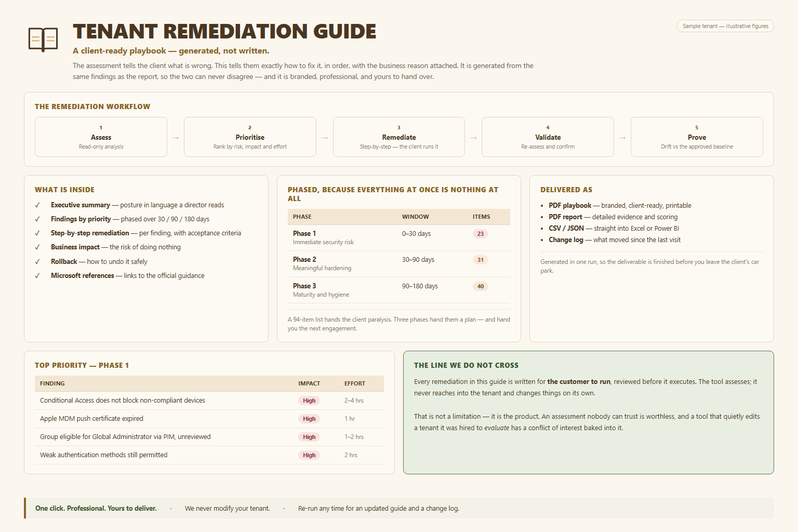The height and width of the screenshot is (532, 798).
Task: Select the Validate workflow step card
Action: (548, 137)
